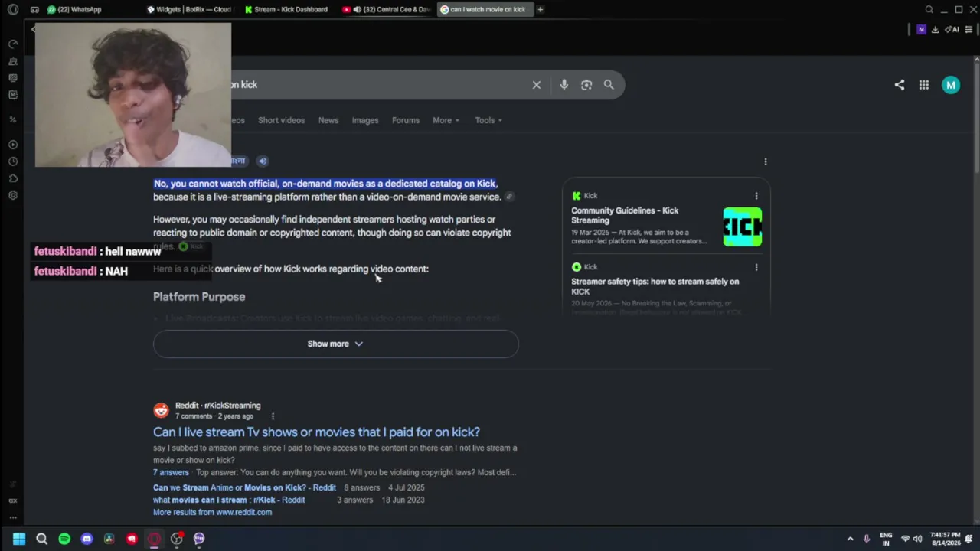Open Spotify from the taskbar
Viewport: 980px width, 551px height.
click(x=64, y=539)
